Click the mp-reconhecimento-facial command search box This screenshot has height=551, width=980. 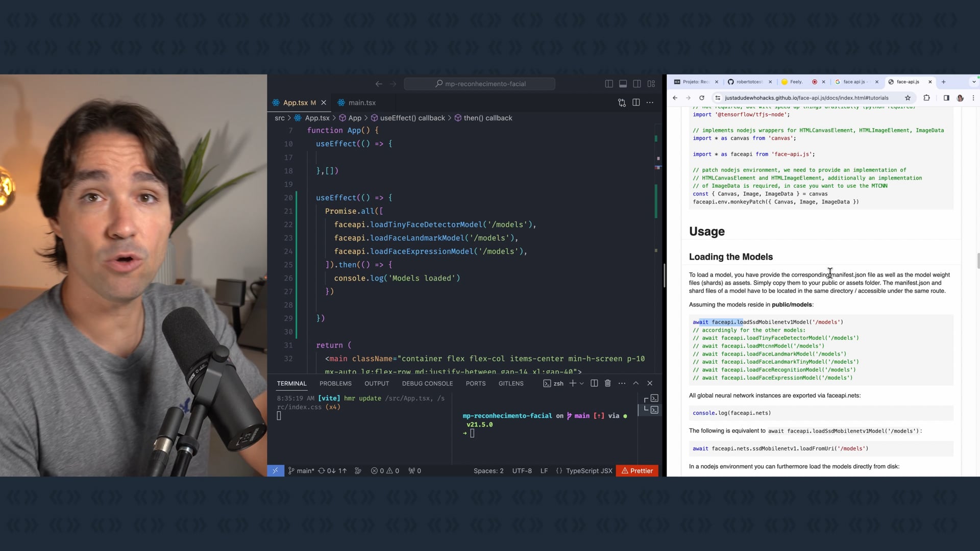tap(480, 84)
